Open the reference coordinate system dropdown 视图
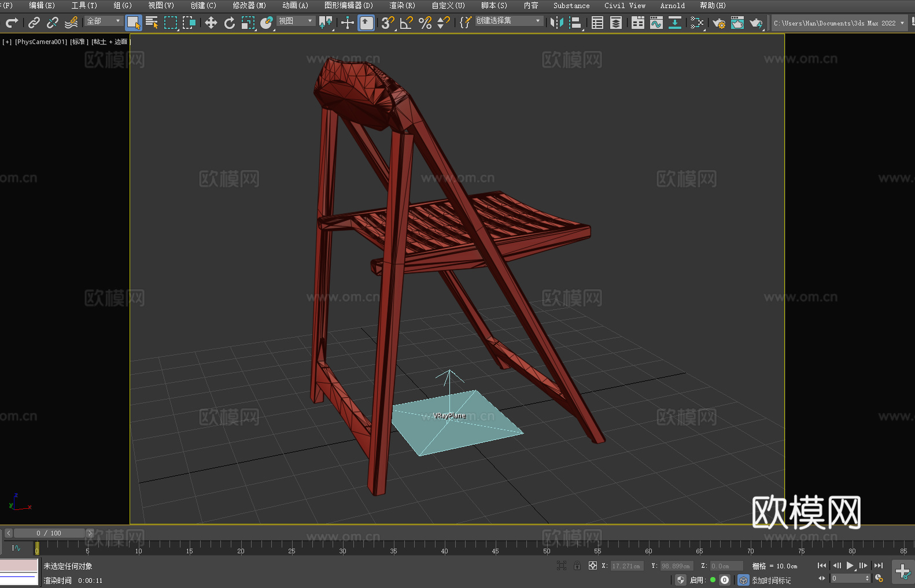 (x=296, y=21)
